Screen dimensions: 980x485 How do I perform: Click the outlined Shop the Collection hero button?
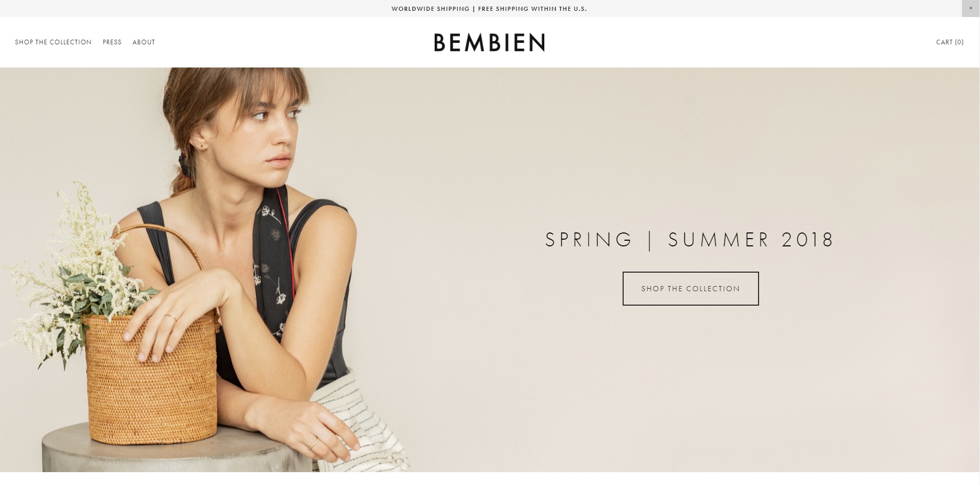691,289
